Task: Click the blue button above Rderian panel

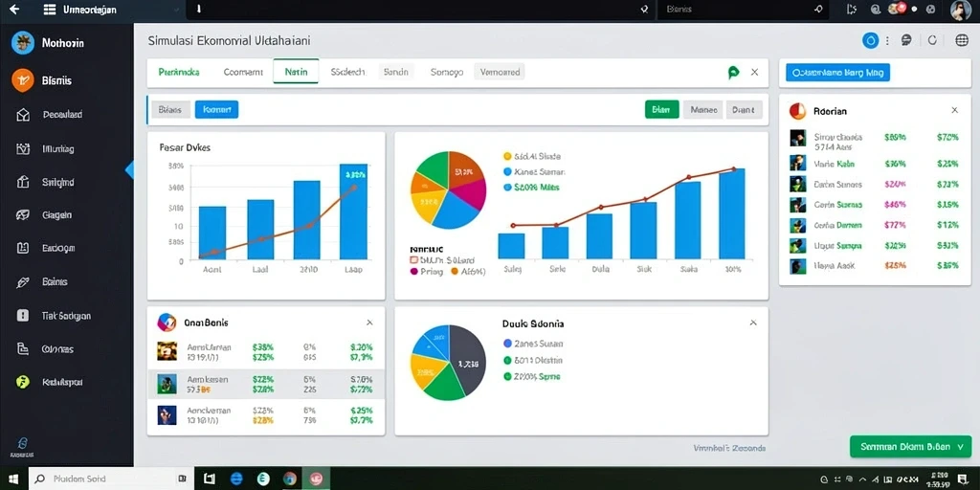Action: tap(837, 73)
